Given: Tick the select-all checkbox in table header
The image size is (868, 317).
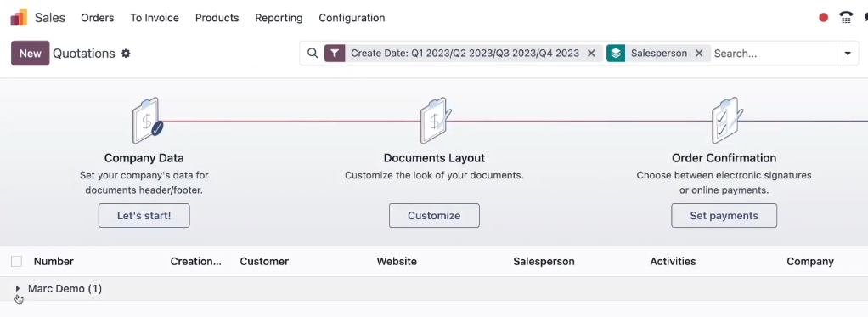Looking at the screenshot, I should [x=17, y=262].
